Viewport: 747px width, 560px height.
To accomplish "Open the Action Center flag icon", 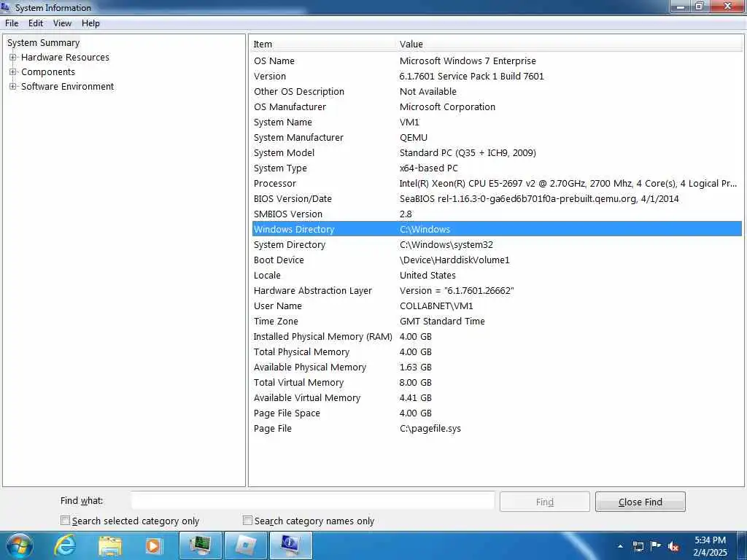I will pos(656,546).
